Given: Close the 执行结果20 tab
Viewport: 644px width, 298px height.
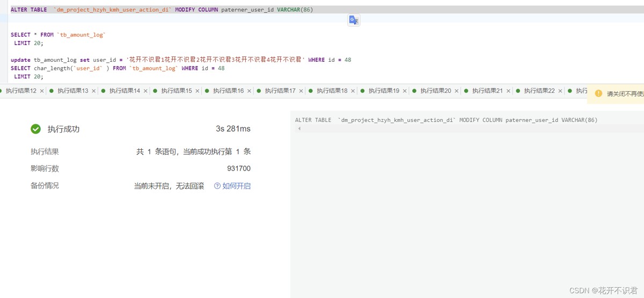Looking at the screenshot, I should (457, 91).
